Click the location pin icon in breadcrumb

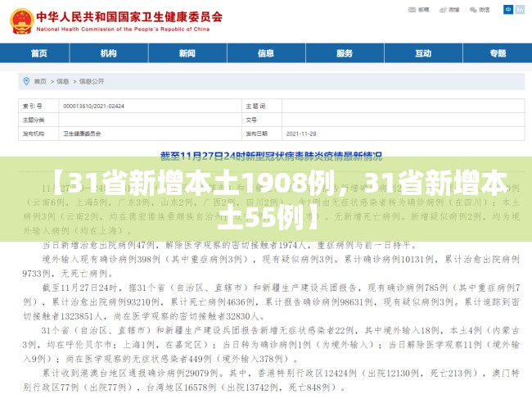click(x=26, y=81)
